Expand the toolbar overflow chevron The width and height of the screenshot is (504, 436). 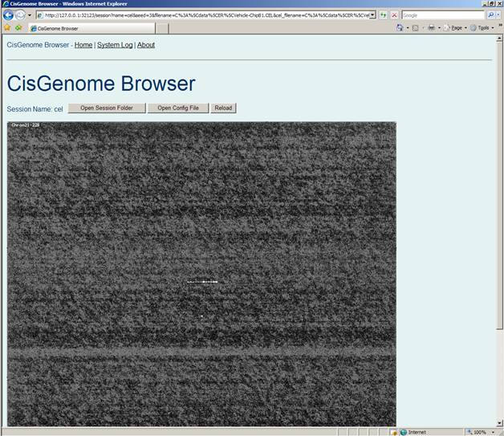(x=500, y=25)
